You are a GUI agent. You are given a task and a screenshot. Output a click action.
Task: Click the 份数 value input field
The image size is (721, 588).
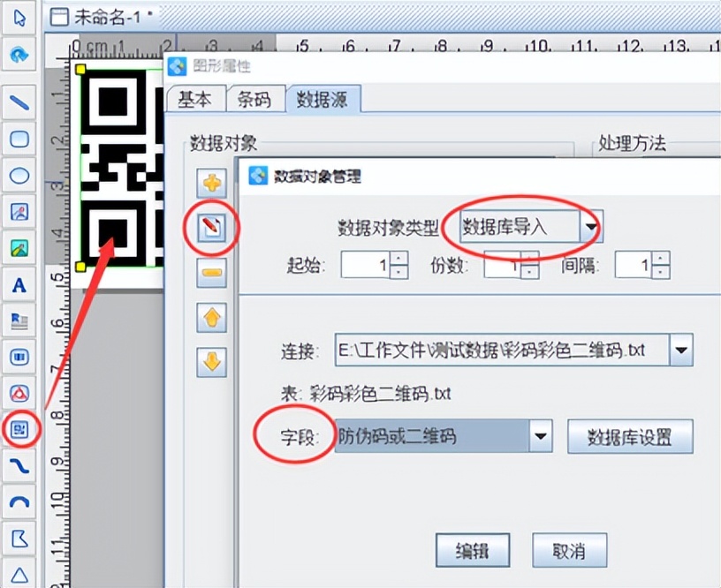pyautogui.click(x=502, y=265)
